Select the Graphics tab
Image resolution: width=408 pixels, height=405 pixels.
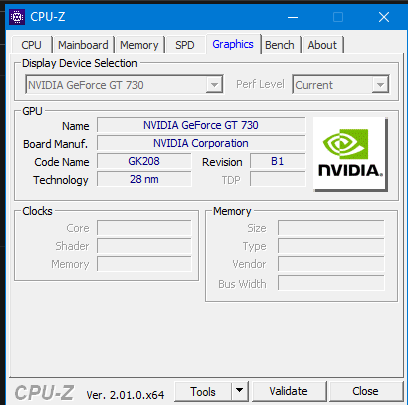pos(233,44)
